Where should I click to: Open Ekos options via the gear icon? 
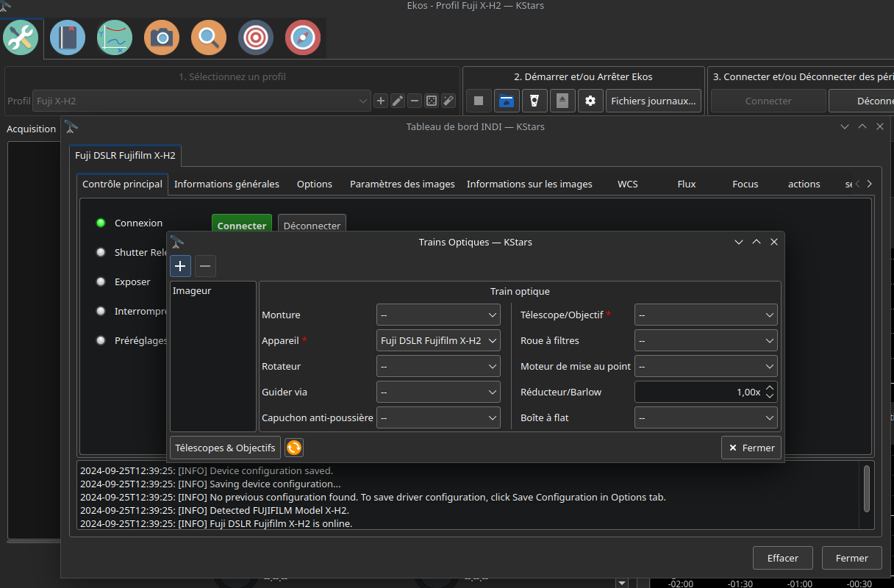click(590, 101)
